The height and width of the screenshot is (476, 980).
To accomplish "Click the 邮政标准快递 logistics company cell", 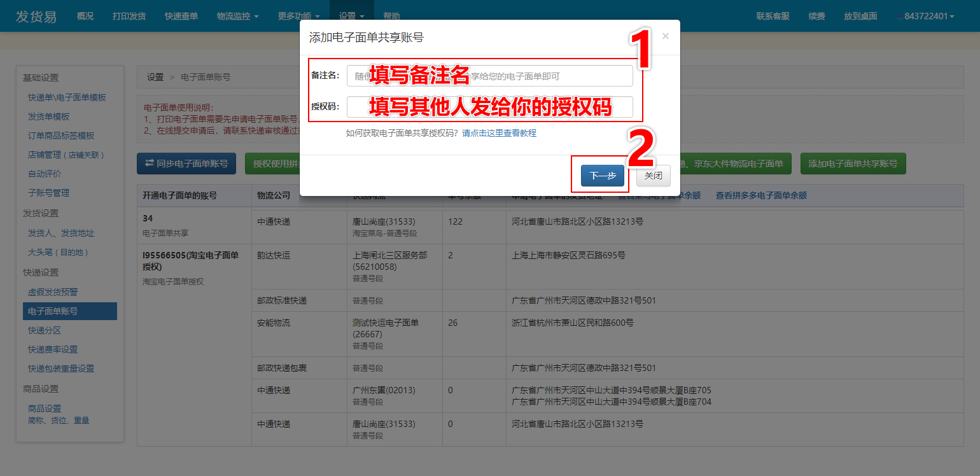I will [x=299, y=300].
